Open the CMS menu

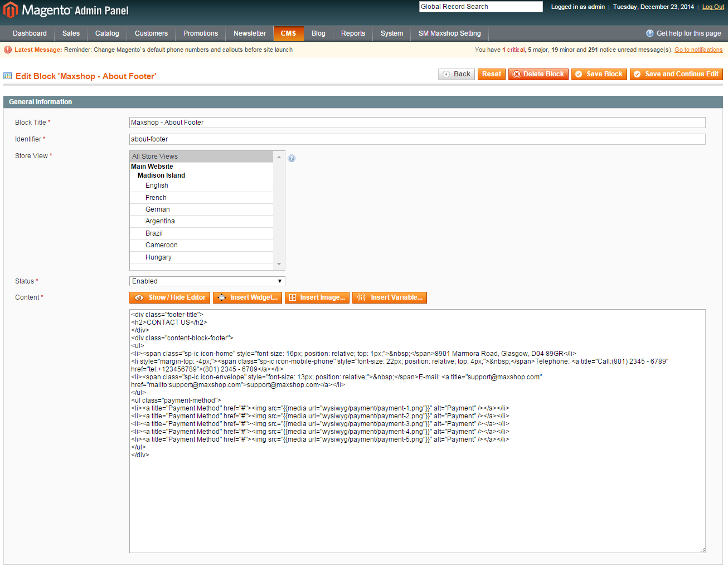pos(289,33)
